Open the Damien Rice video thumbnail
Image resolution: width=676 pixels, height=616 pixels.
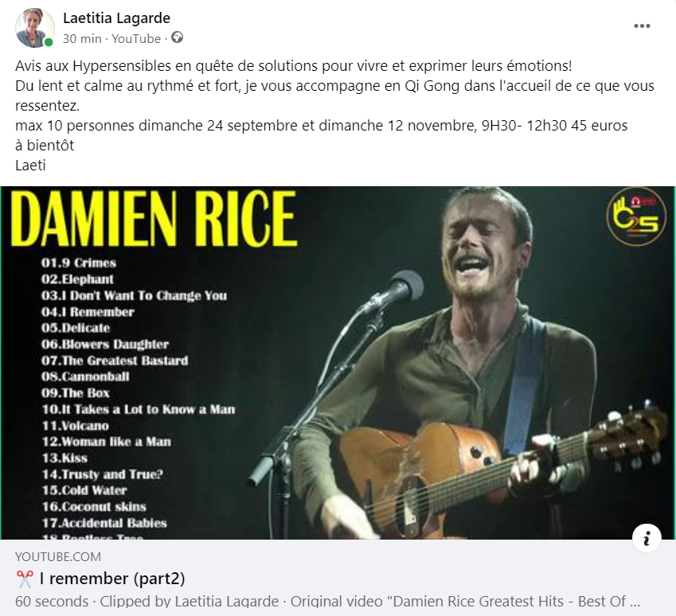point(338,363)
